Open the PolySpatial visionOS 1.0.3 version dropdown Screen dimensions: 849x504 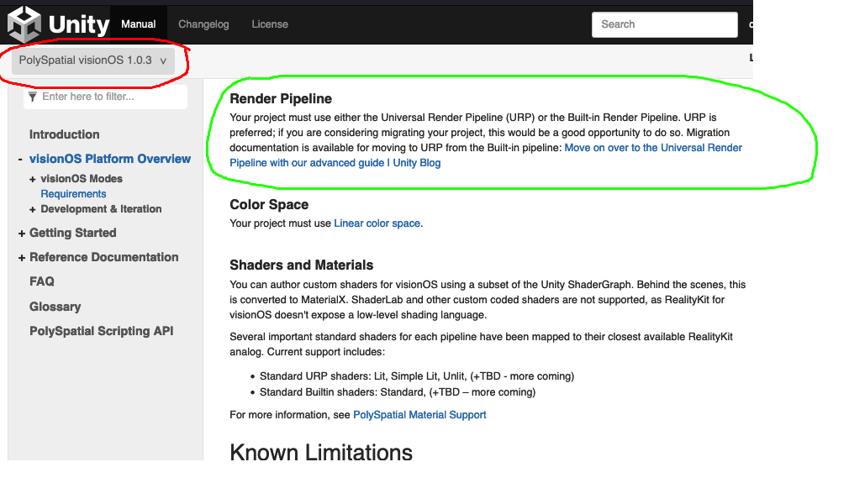coord(92,60)
